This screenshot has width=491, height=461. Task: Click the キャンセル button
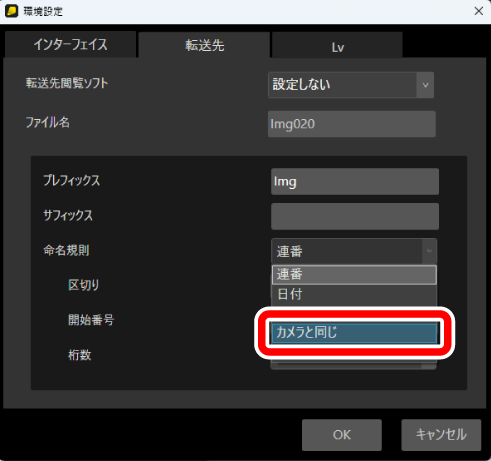441,435
